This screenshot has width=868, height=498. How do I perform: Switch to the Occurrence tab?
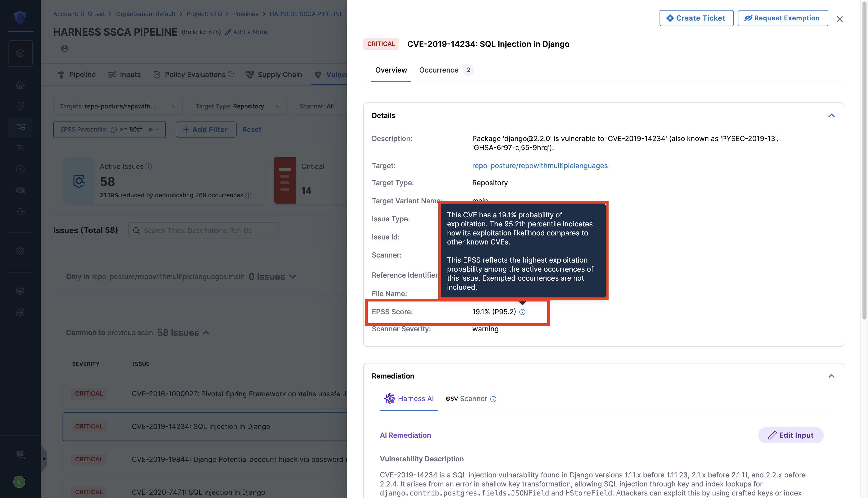coord(439,70)
